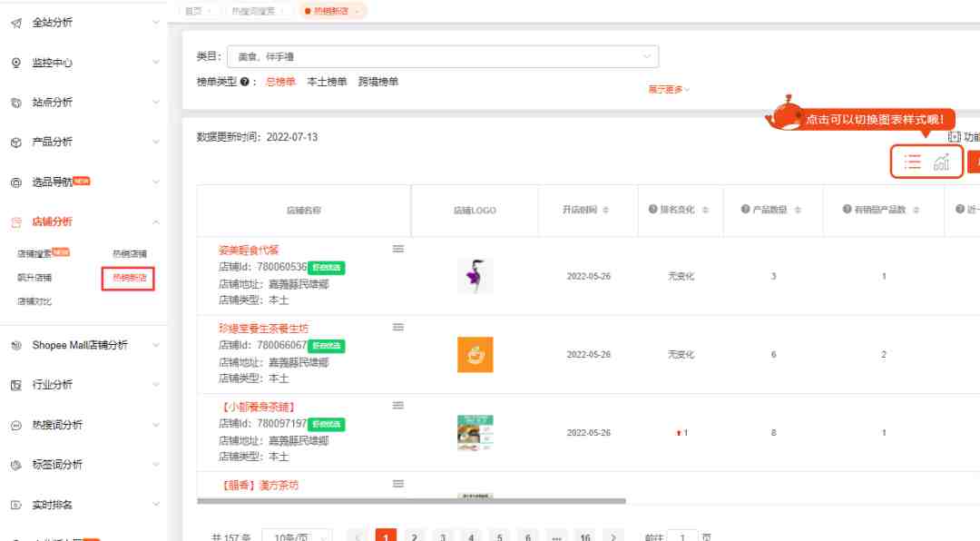
Task: Open row menu icon for 【韻香】漢方茶坊
Action: tap(398, 484)
